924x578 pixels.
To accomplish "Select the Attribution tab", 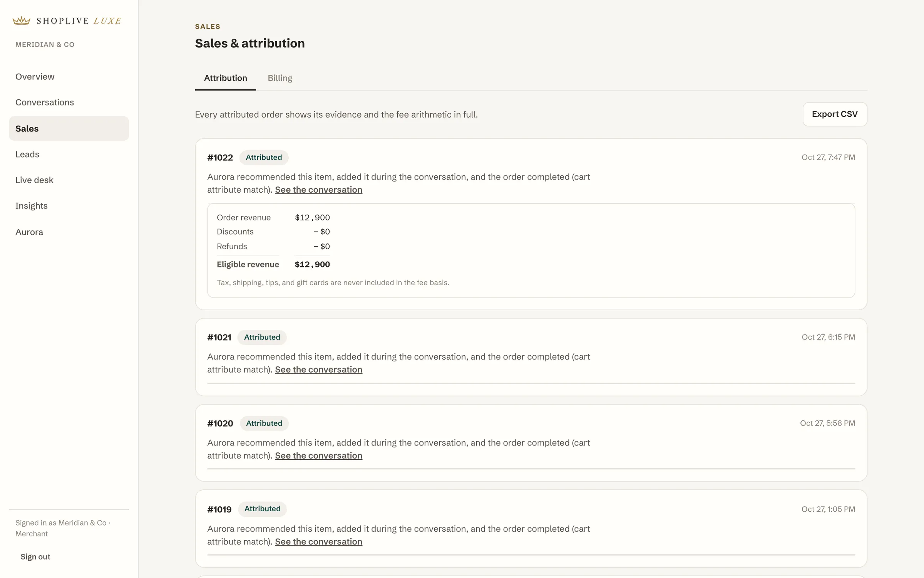I will pos(226,78).
